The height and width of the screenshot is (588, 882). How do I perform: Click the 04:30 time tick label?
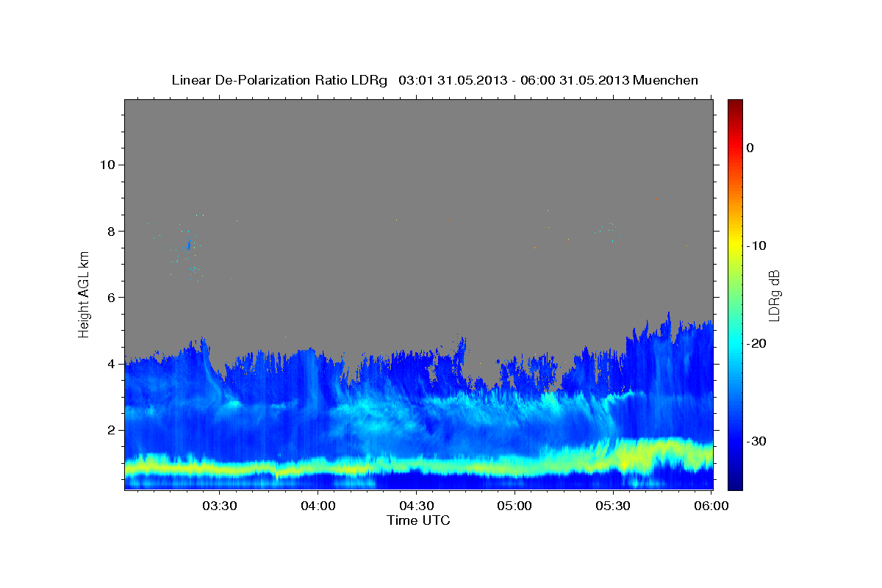coord(417,506)
